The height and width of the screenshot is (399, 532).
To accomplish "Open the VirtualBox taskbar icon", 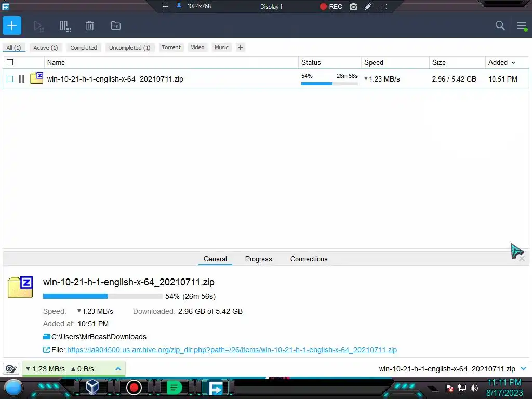I will pyautogui.click(x=92, y=388).
